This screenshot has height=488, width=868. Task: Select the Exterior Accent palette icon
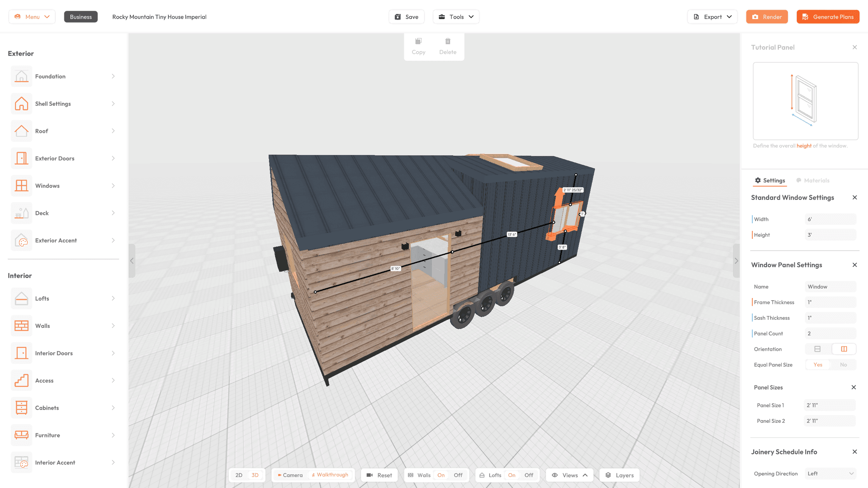(21, 240)
